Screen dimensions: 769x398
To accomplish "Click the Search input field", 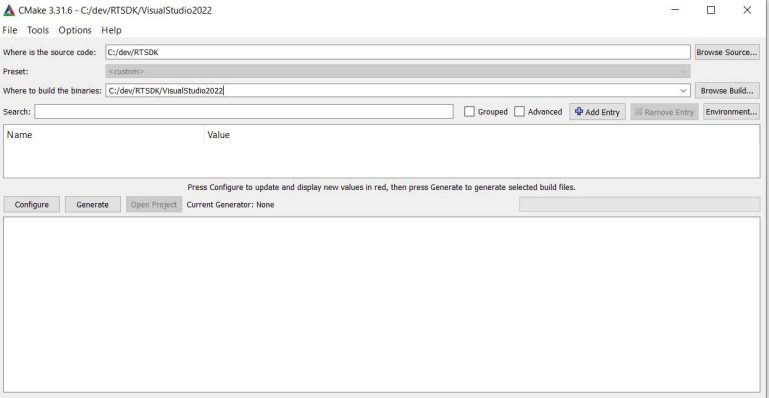I will pyautogui.click(x=244, y=112).
